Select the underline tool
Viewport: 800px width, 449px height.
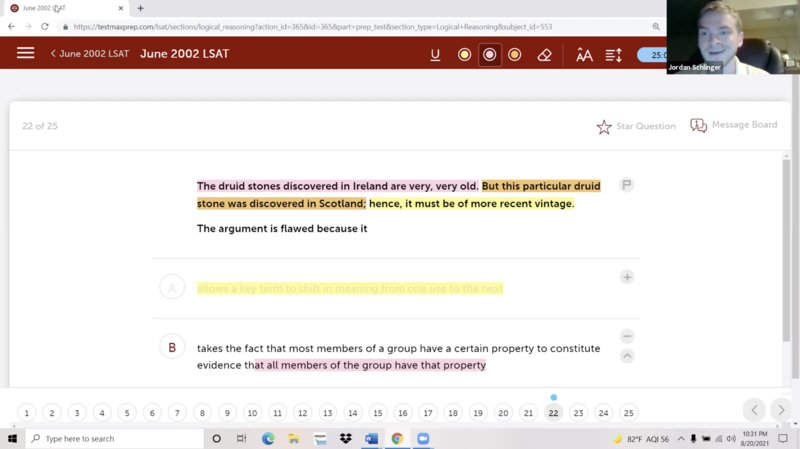(435, 55)
